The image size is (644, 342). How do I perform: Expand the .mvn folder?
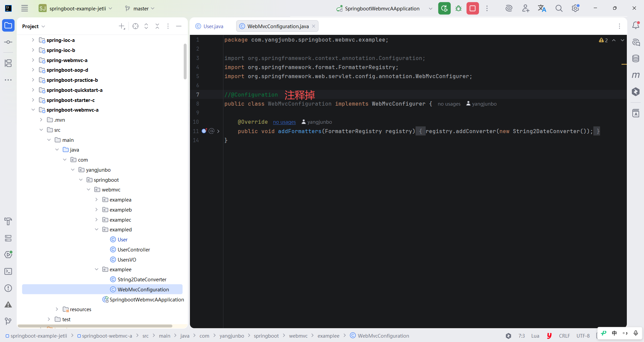[41, 120]
